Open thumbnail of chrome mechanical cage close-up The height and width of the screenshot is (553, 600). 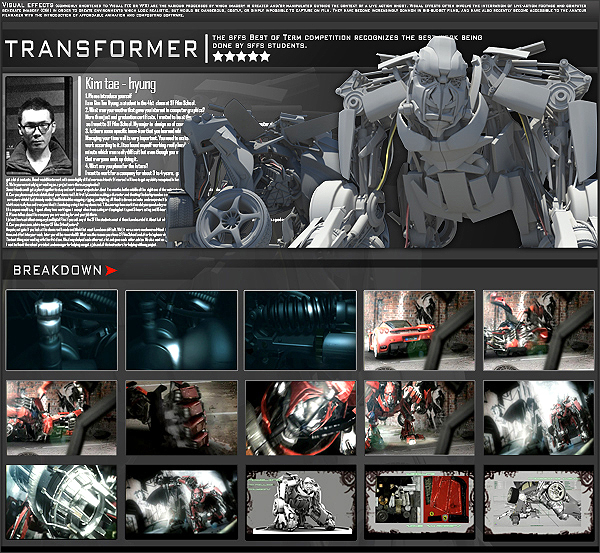coord(61,502)
